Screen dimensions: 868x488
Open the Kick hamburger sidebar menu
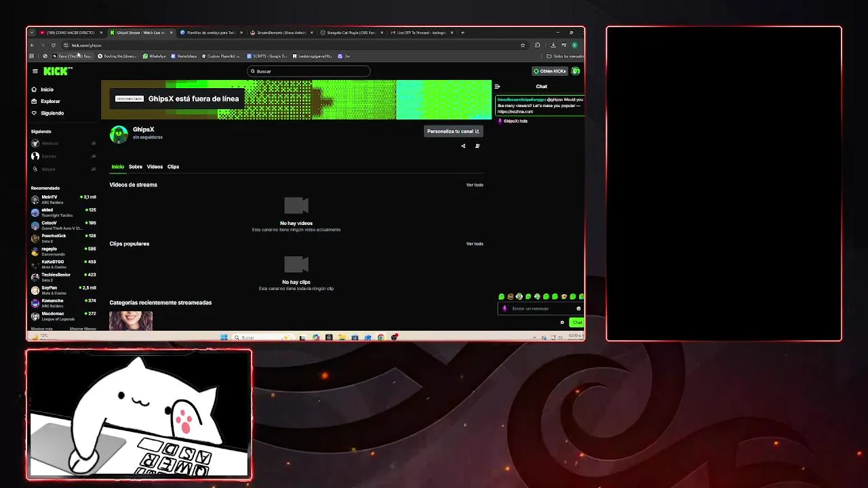[x=35, y=71]
